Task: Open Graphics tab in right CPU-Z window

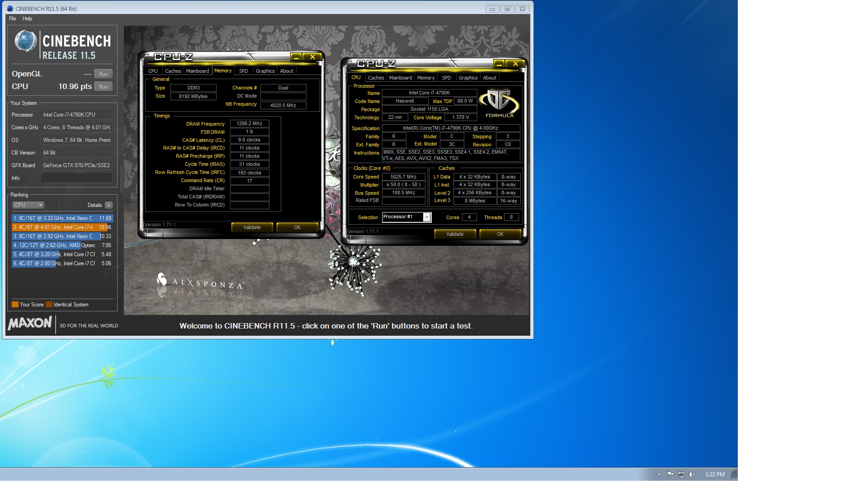Action: [x=468, y=78]
